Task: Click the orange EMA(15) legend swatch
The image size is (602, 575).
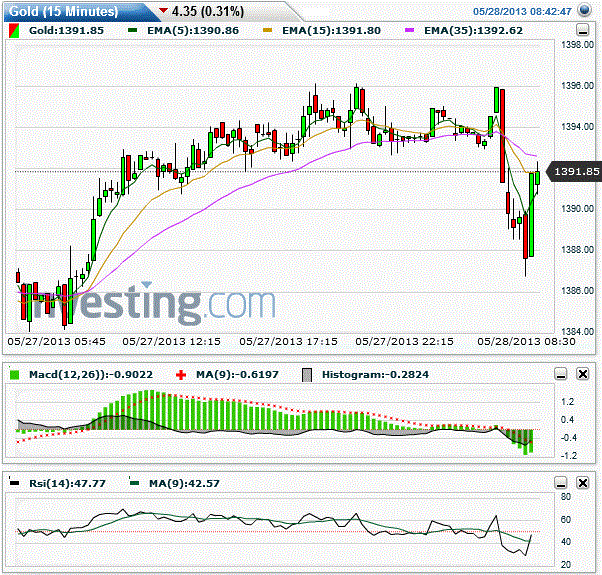Action: [x=268, y=30]
